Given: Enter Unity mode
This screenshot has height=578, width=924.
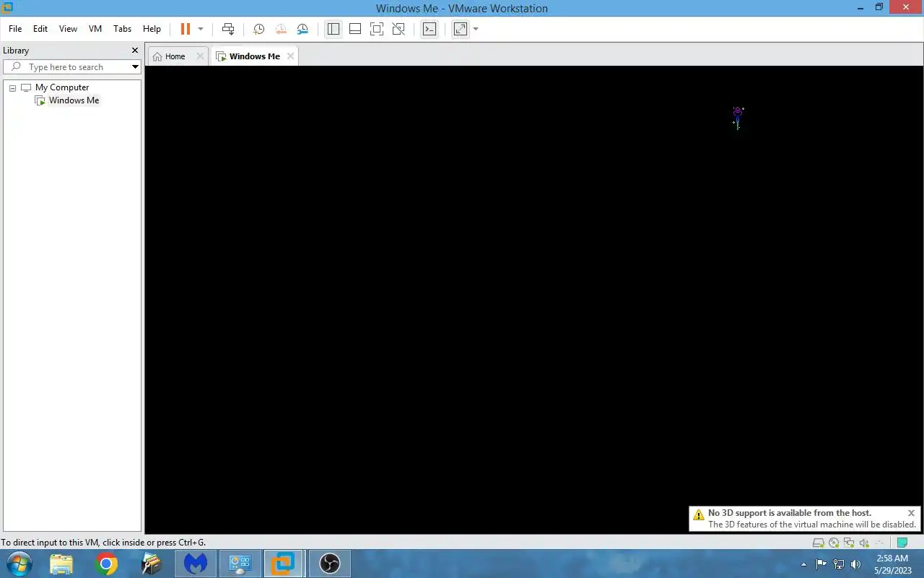Looking at the screenshot, I should [x=398, y=29].
